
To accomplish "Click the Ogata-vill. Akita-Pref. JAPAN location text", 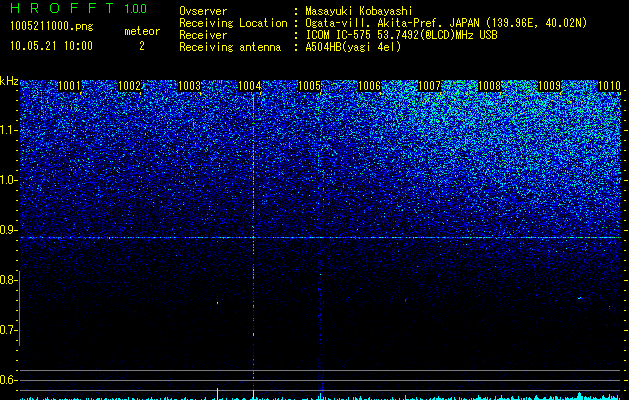I will (446, 23).
